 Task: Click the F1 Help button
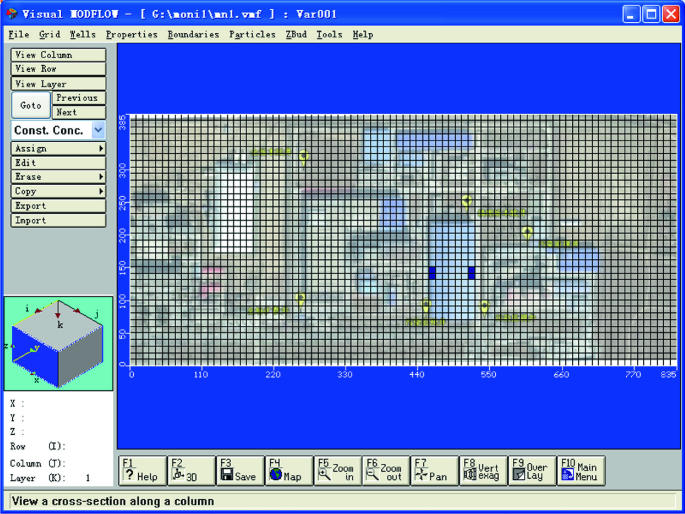pos(143,471)
